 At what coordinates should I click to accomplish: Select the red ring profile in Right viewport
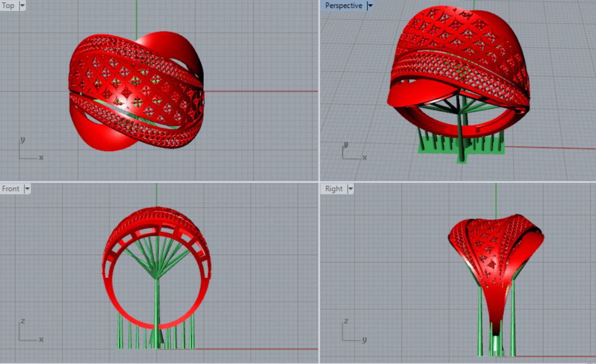tap(492, 295)
